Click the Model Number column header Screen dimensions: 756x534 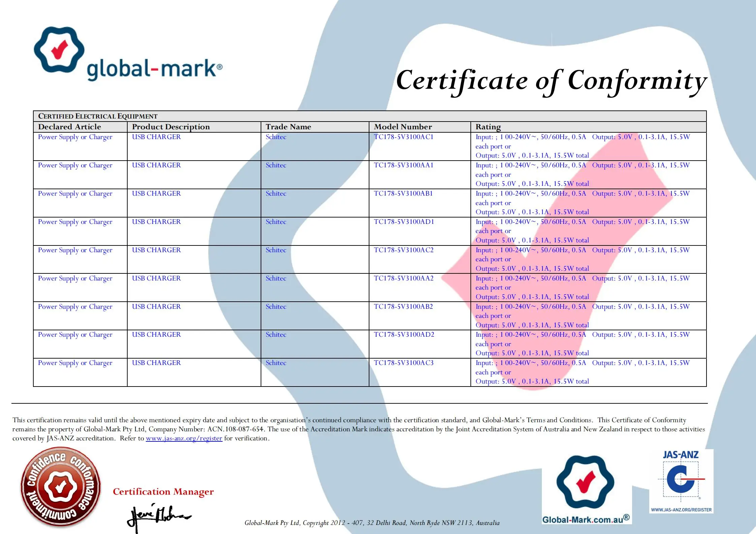tap(403, 127)
